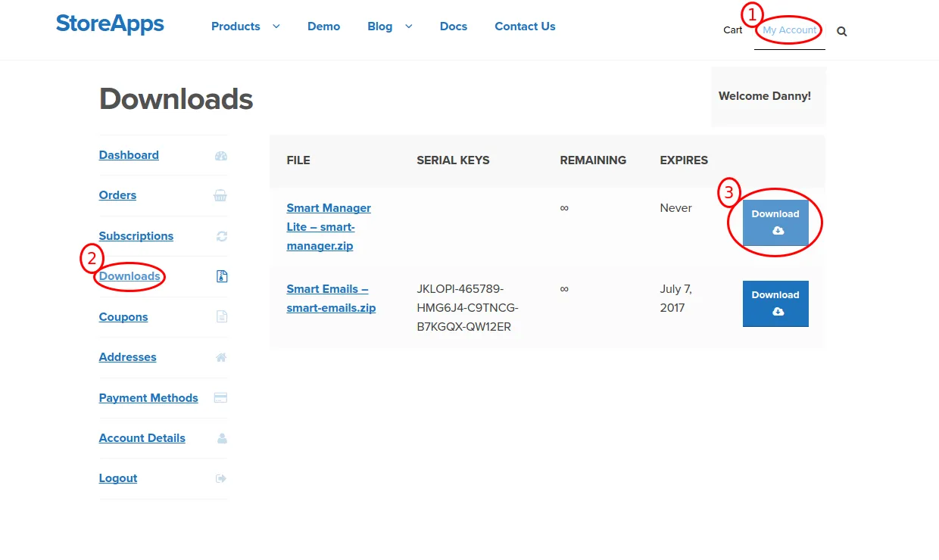Go to the Demo page
This screenshot has width=939, height=560.
click(x=323, y=26)
